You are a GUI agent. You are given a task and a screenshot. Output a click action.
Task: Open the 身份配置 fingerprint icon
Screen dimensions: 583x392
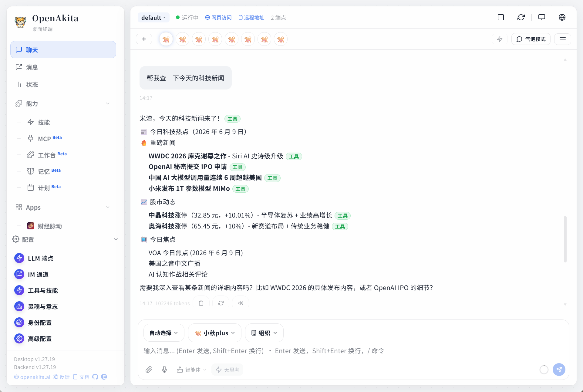click(19, 323)
